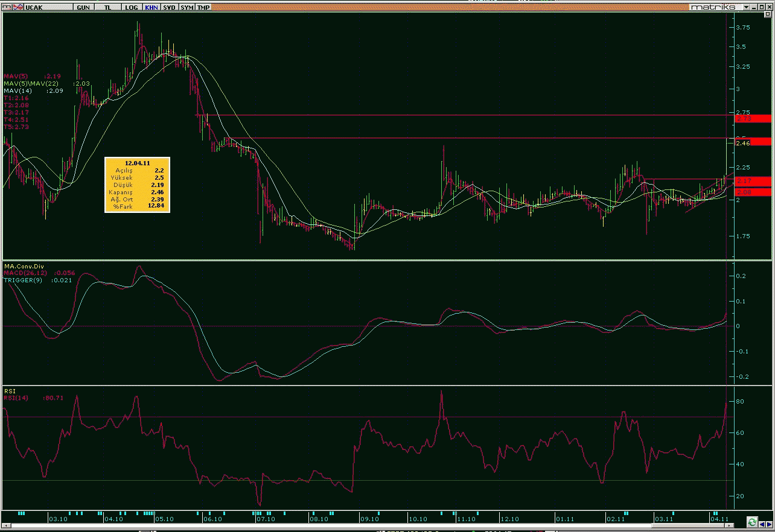
Task: Click the 06.10 date on time axis
Action: pyautogui.click(x=212, y=519)
